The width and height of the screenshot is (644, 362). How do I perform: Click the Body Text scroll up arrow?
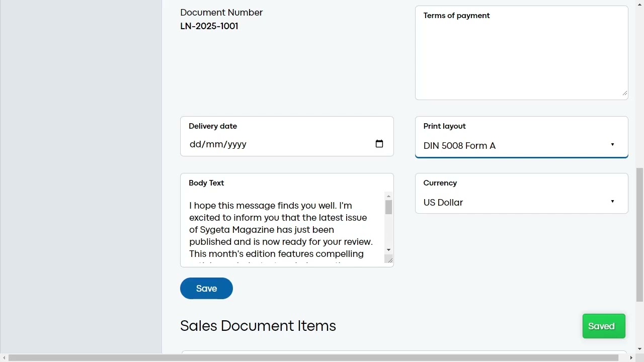tap(388, 196)
